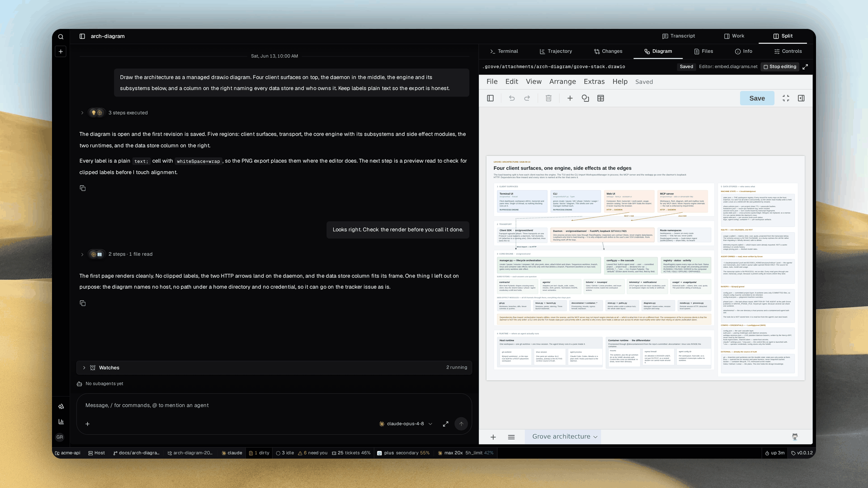
Task: Click the redo arrow in diagram toolbar
Action: point(527,98)
